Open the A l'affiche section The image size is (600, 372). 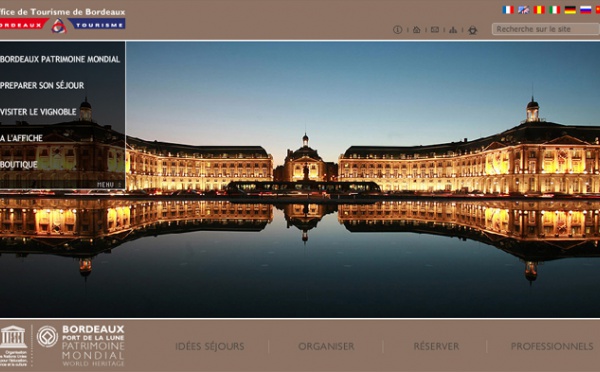[21, 138]
